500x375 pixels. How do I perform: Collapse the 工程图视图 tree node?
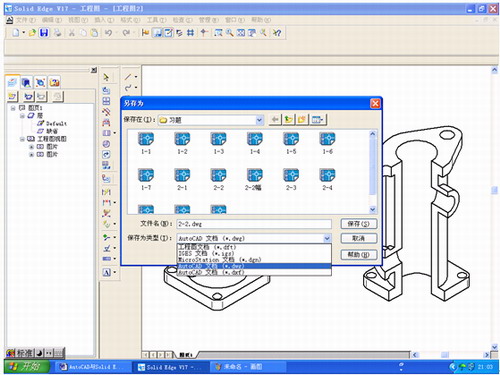(x=22, y=139)
